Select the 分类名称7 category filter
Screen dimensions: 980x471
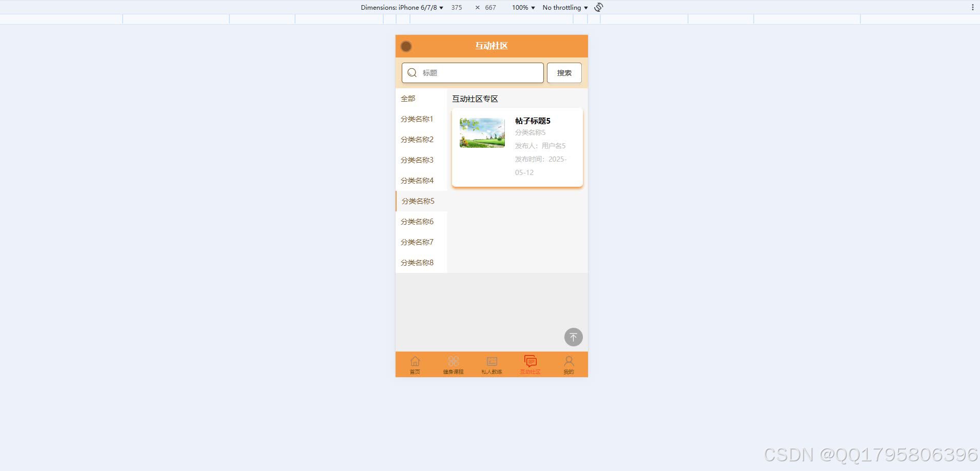click(x=417, y=242)
